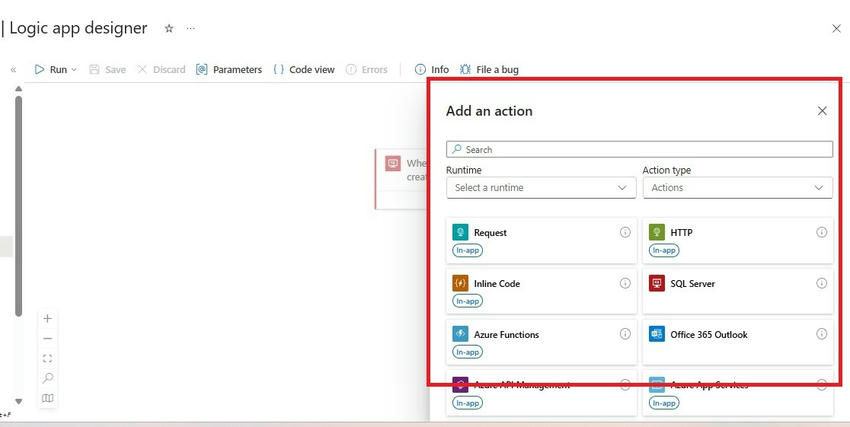
Task: Click the Inline Code label
Action: [x=497, y=283]
